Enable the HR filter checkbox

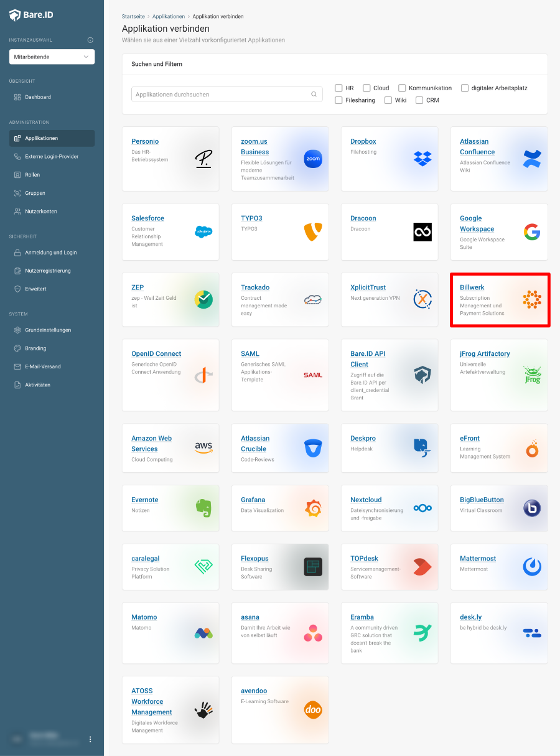tap(338, 88)
